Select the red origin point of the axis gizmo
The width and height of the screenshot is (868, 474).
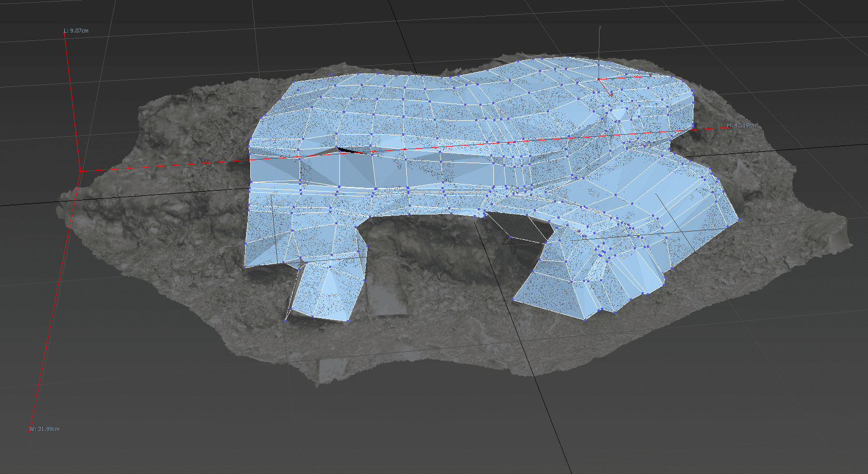click(599, 79)
